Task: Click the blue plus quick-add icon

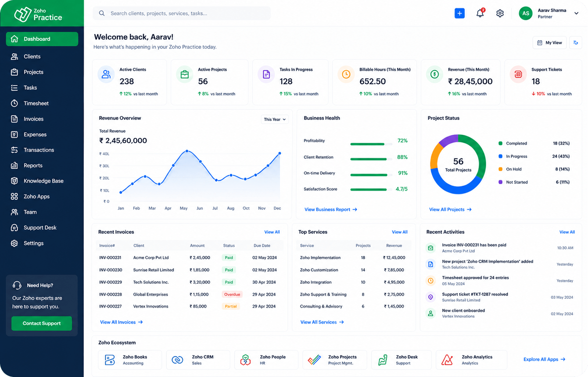Action: pos(459,13)
